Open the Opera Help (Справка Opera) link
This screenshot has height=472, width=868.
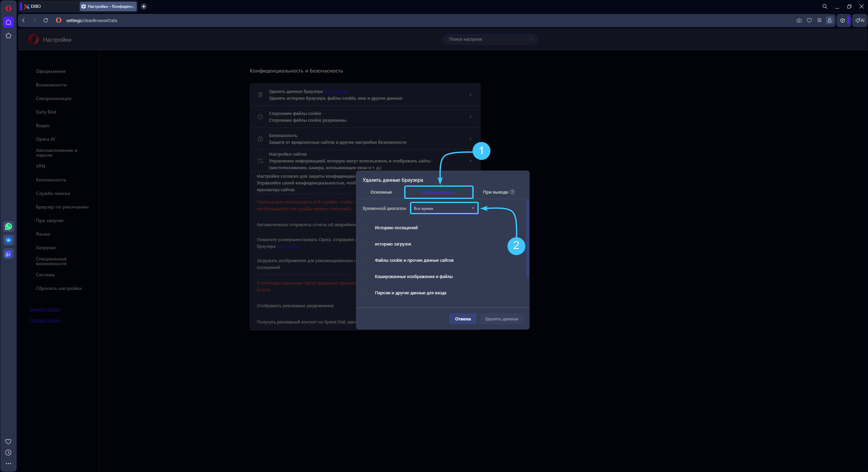pos(44,320)
